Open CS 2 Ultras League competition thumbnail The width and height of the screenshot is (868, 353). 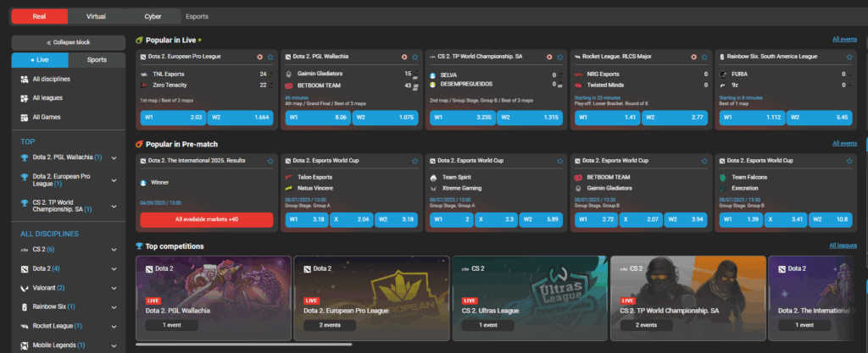pyautogui.click(x=531, y=298)
